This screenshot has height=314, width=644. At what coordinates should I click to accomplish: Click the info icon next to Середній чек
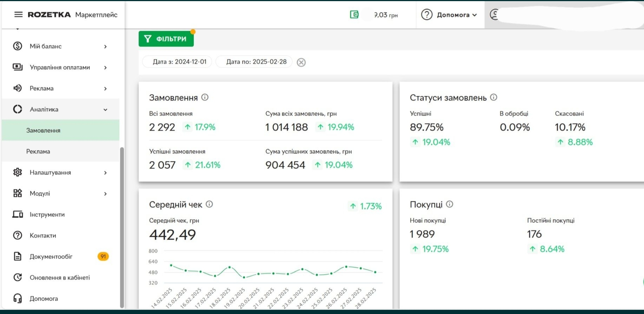(209, 204)
